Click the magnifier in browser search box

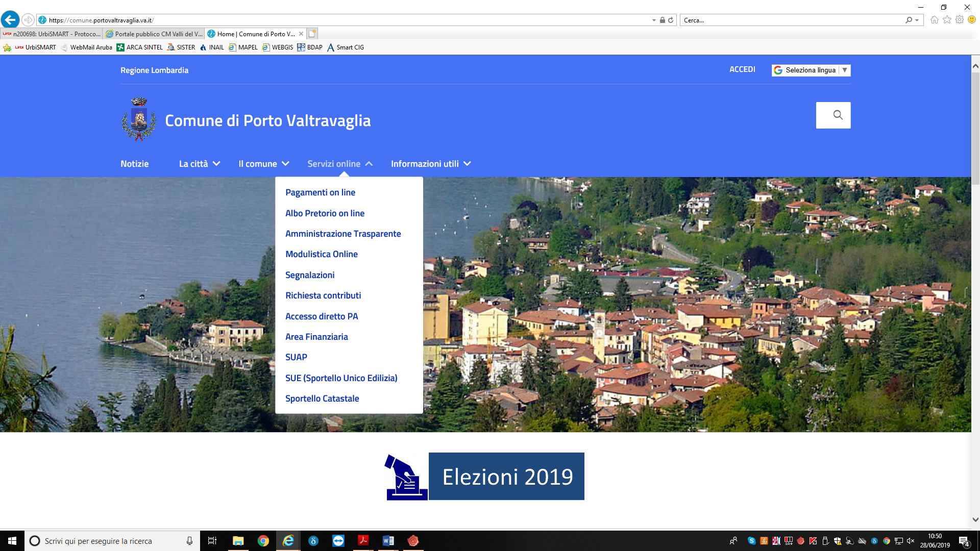909,20
